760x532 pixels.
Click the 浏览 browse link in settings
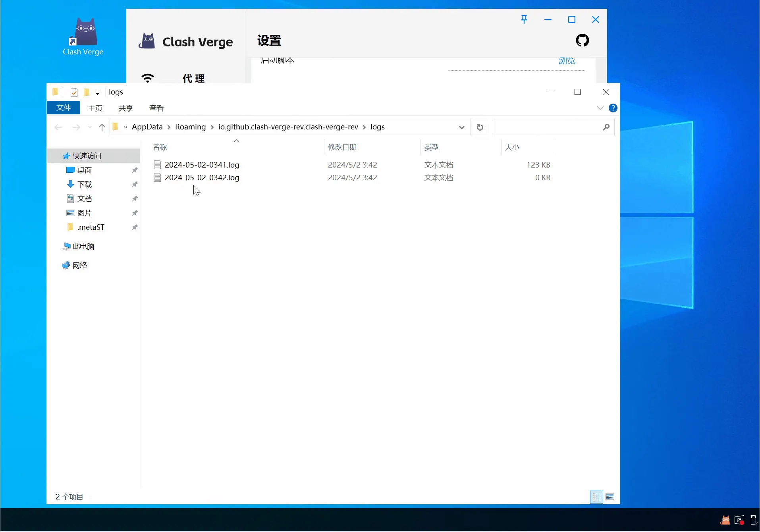pyautogui.click(x=567, y=61)
